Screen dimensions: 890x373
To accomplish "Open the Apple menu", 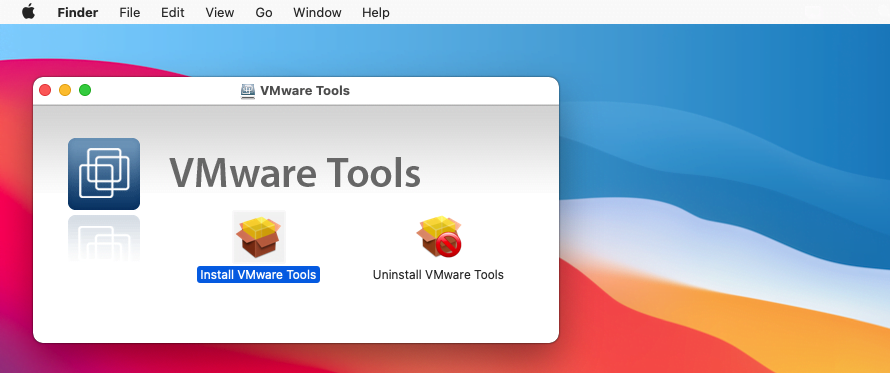I will (x=28, y=12).
